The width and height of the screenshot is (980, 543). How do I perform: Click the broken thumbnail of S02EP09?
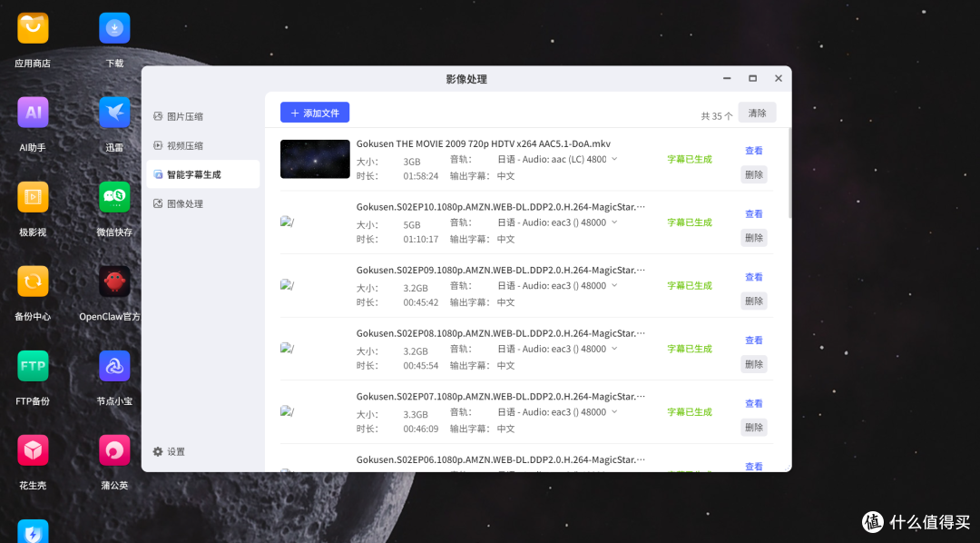point(288,285)
